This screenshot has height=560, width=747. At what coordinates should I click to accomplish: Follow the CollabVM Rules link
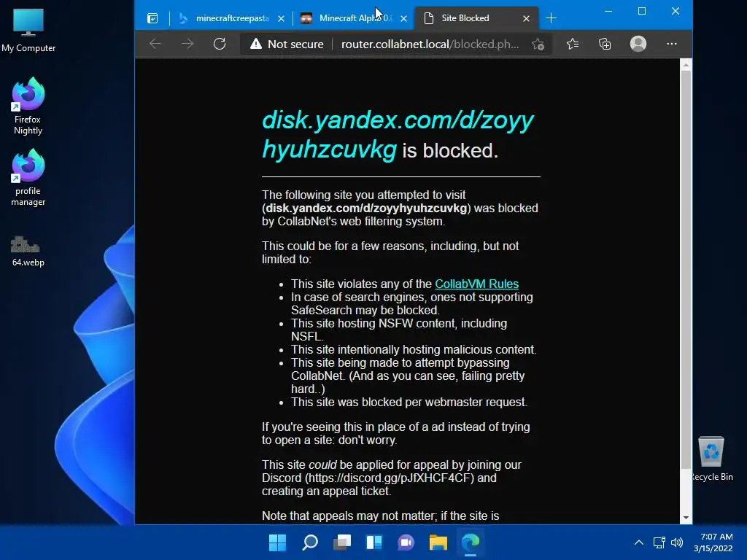coord(476,284)
